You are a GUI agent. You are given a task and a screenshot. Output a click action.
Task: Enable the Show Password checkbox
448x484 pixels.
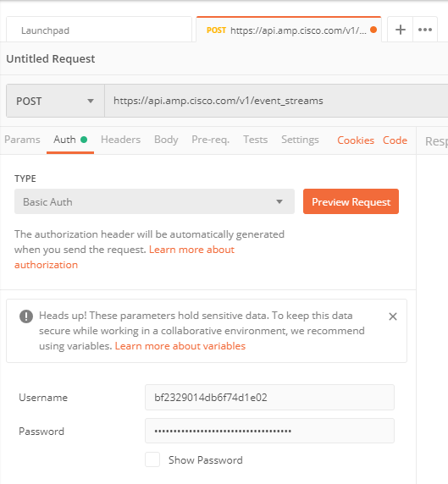[x=152, y=459]
